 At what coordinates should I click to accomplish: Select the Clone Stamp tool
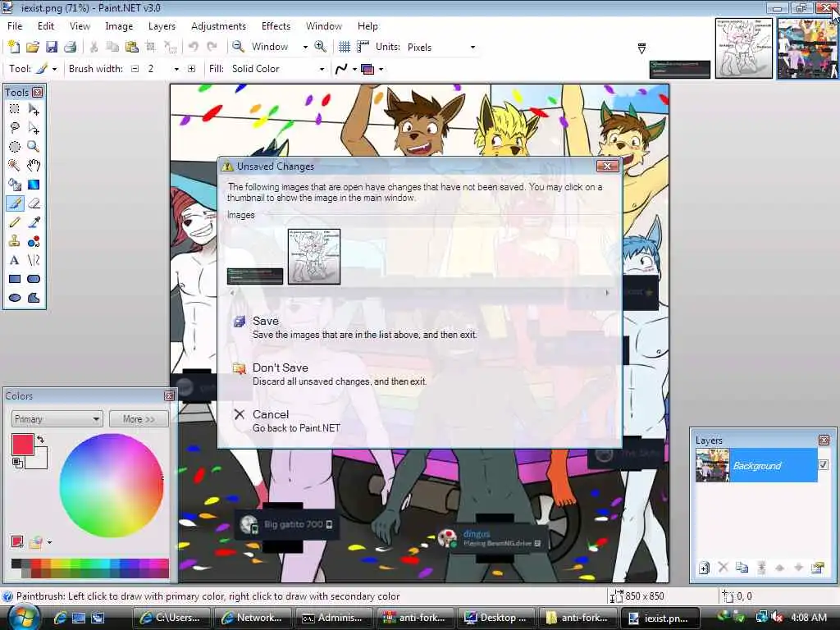15,242
